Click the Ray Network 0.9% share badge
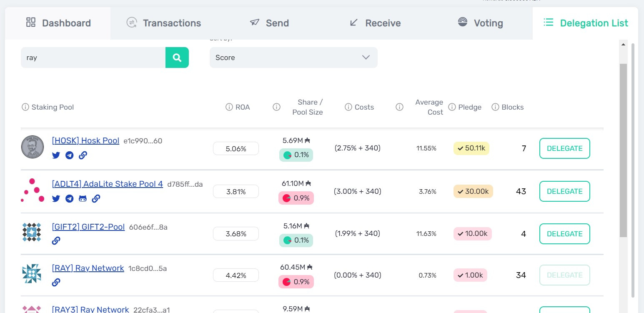 click(296, 282)
